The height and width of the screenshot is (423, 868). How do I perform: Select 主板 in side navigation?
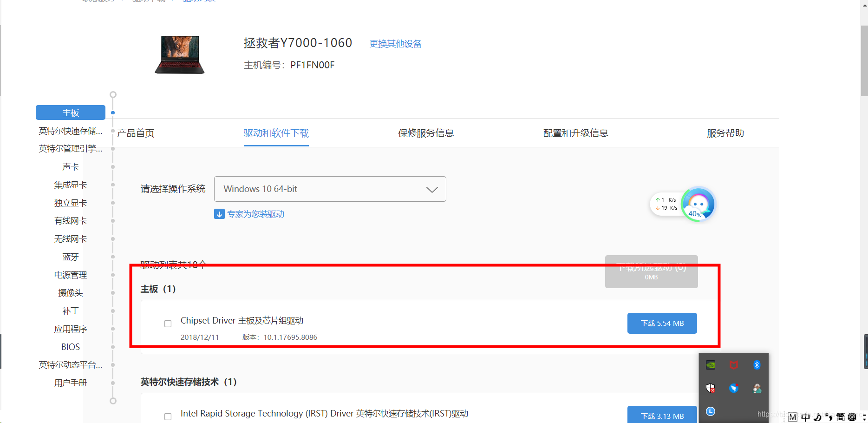pyautogui.click(x=71, y=112)
